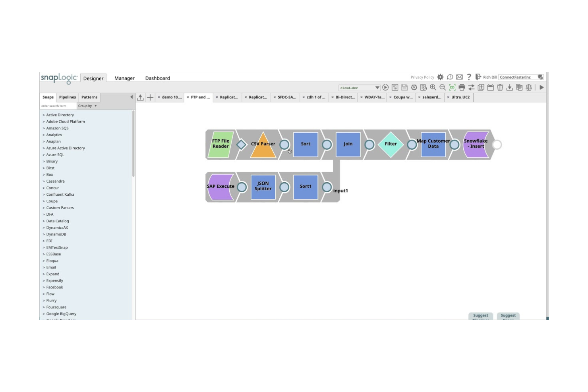Open the calendar schedule icon

click(490, 87)
